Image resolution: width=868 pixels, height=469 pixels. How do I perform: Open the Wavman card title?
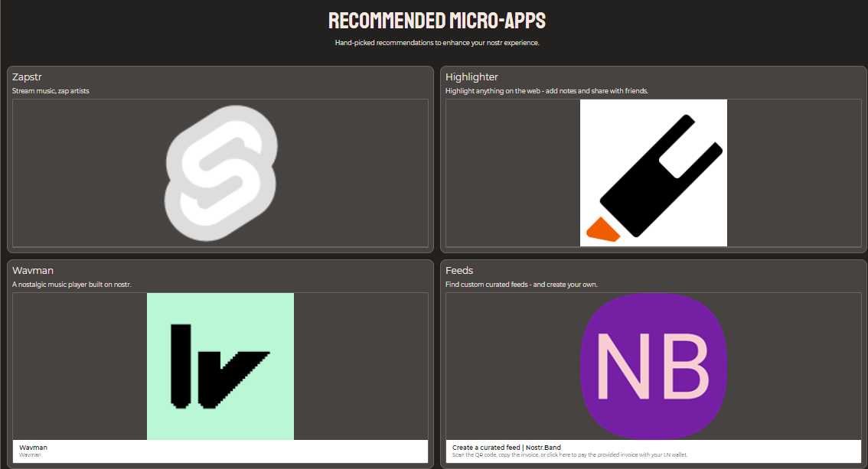coord(33,270)
